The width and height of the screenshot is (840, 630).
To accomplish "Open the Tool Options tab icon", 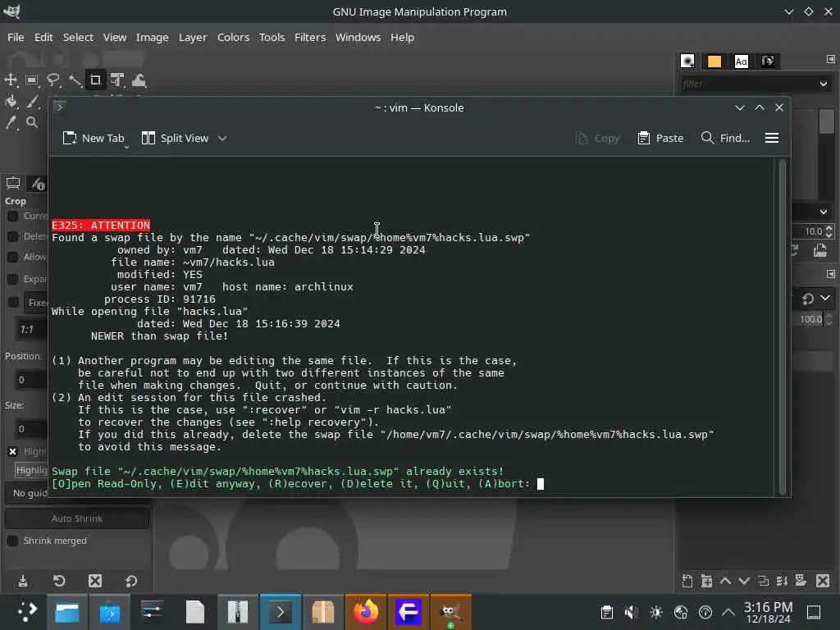I will coord(13,184).
